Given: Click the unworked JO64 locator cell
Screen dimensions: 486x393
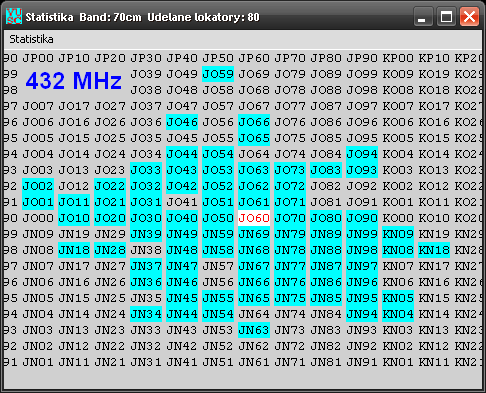Looking at the screenshot, I should [x=254, y=154].
